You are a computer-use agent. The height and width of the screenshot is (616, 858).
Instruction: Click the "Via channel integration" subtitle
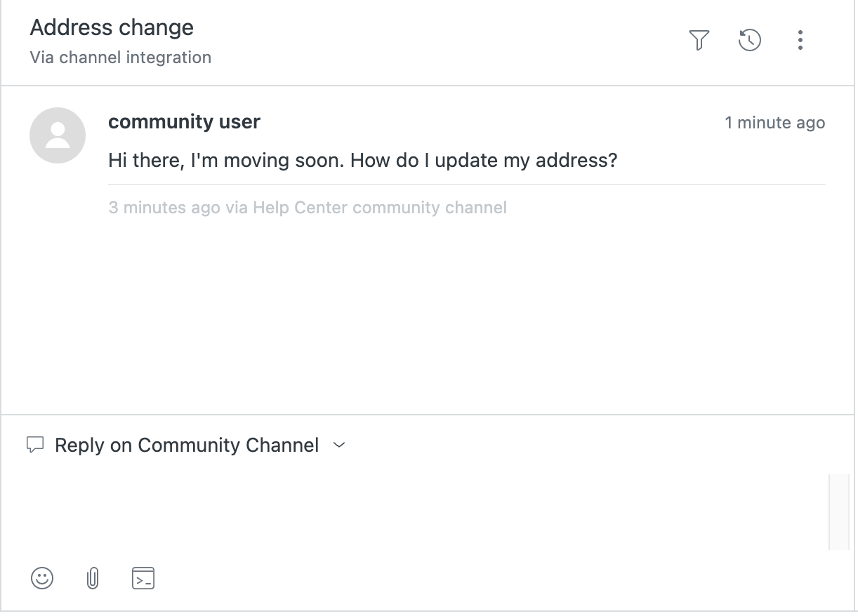coord(120,58)
